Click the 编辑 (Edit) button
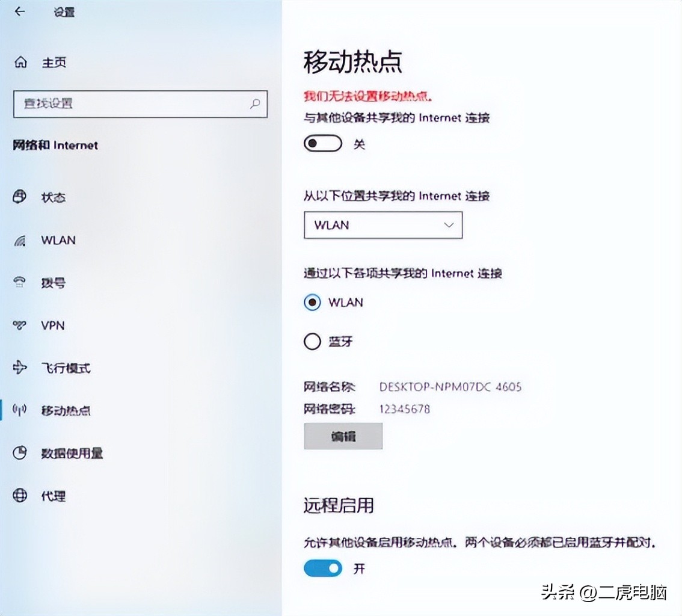The width and height of the screenshot is (682, 616). tap(343, 436)
